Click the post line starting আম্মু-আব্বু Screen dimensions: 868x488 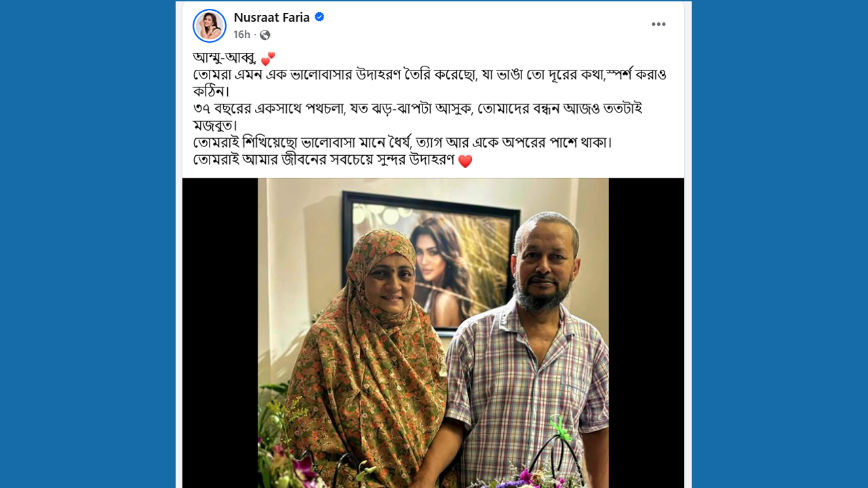coord(234,58)
